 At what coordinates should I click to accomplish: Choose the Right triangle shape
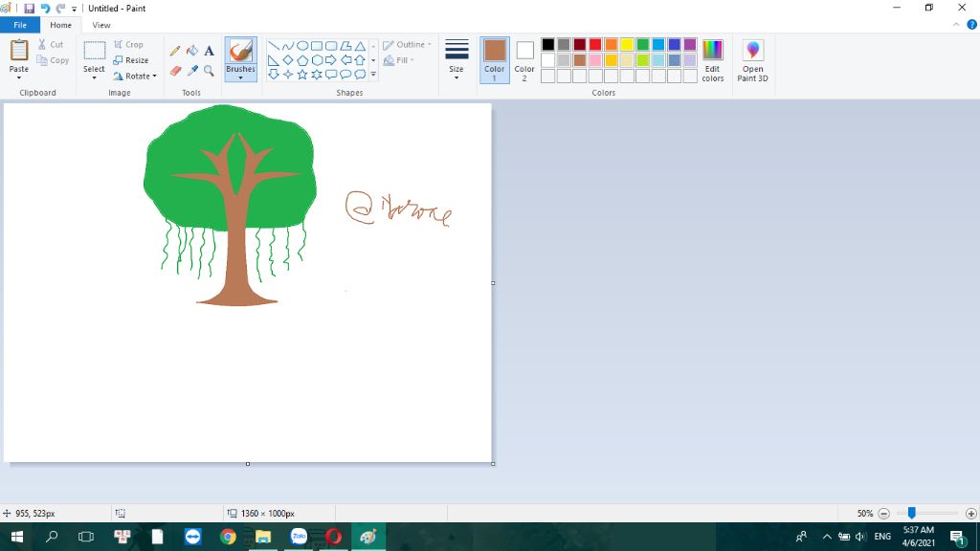[274, 60]
